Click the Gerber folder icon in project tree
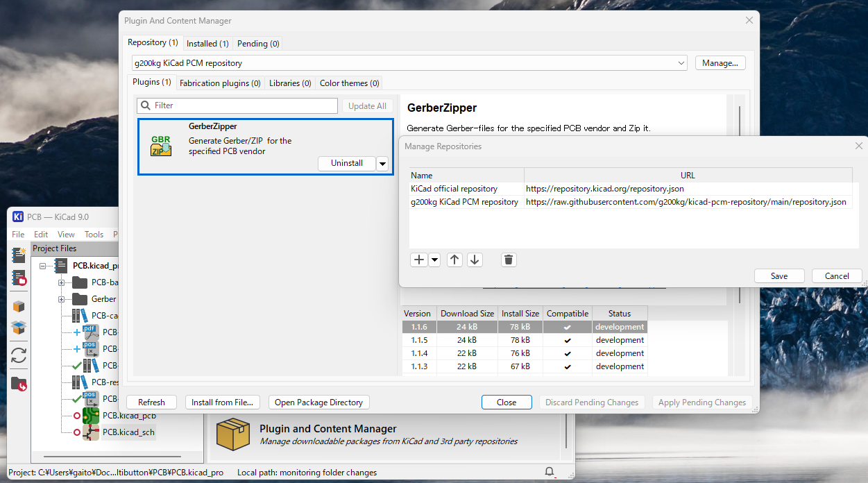This screenshot has height=483, width=868. coord(80,299)
